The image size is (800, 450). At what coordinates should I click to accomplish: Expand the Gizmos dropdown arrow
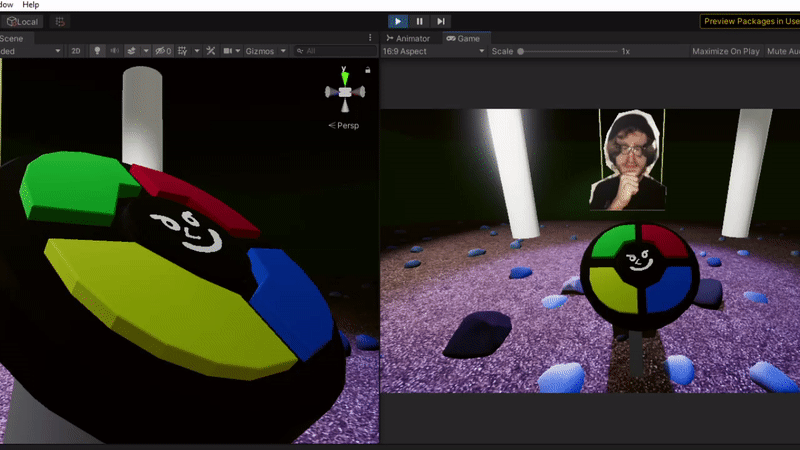(x=283, y=51)
